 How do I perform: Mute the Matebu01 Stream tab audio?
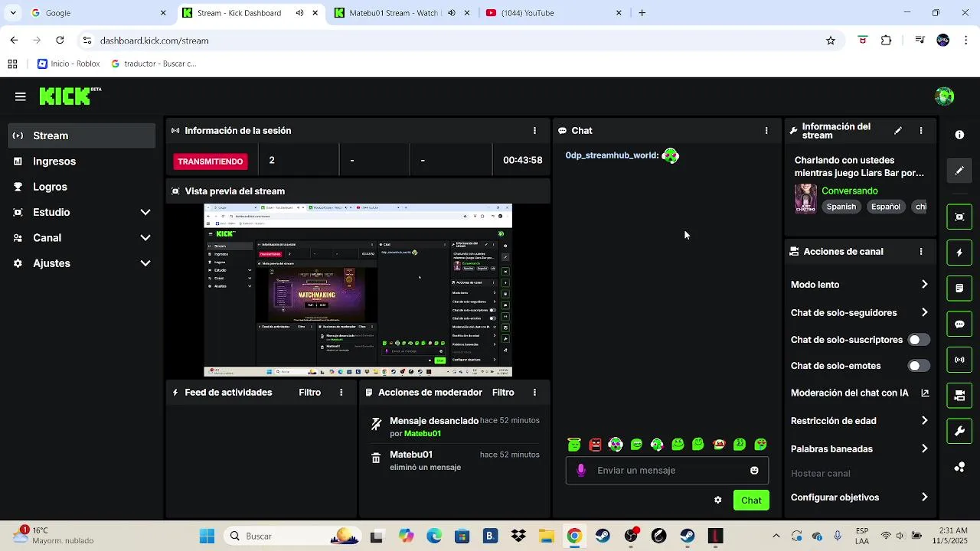[x=452, y=13]
